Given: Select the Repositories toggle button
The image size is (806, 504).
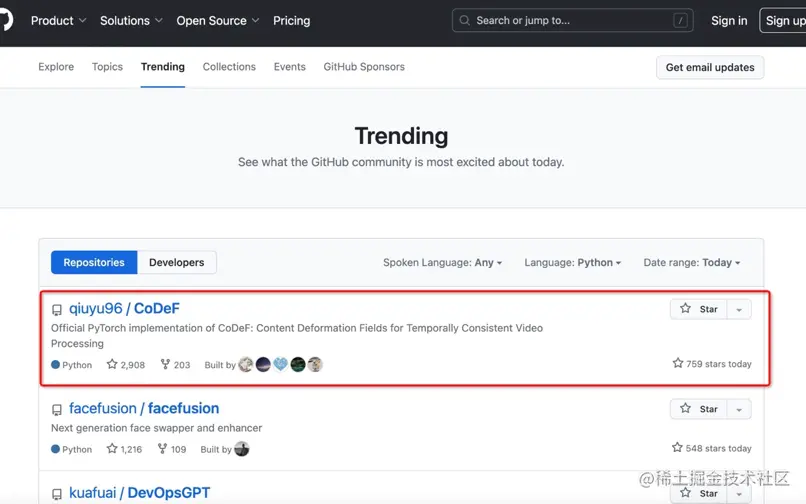Looking at the screenshot, I should point(94,262).
